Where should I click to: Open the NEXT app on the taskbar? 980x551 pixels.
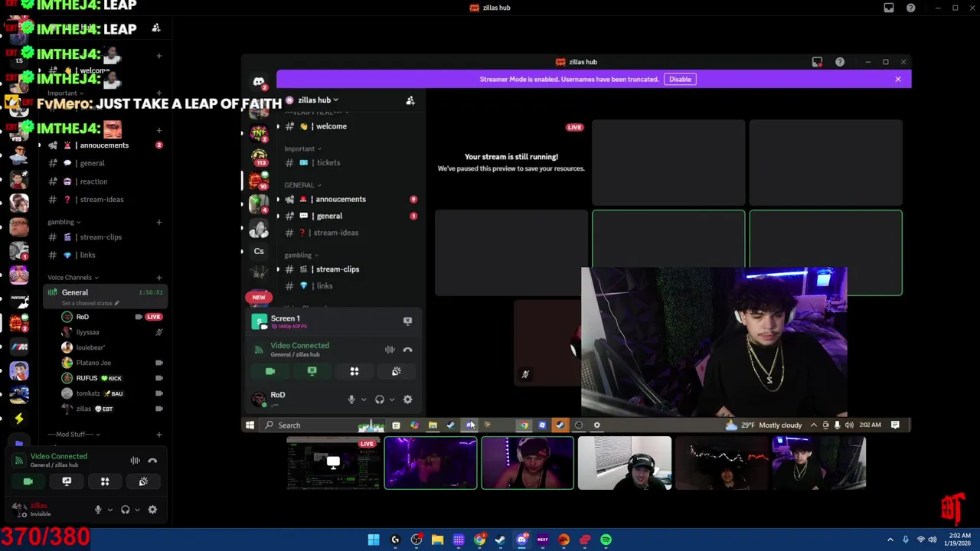coord(543,540)
